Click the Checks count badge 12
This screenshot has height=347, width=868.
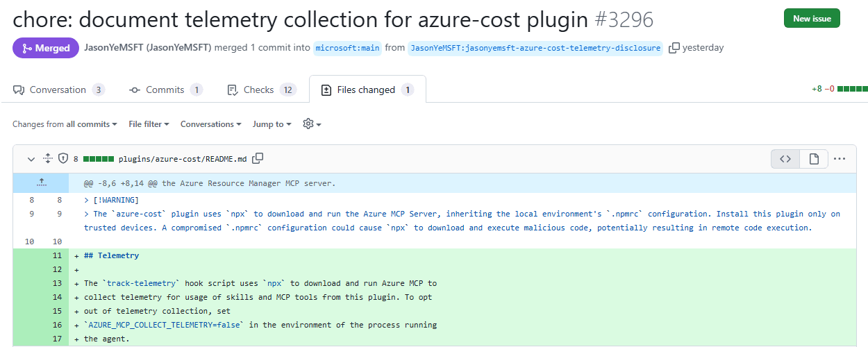(x=288, y=90)
